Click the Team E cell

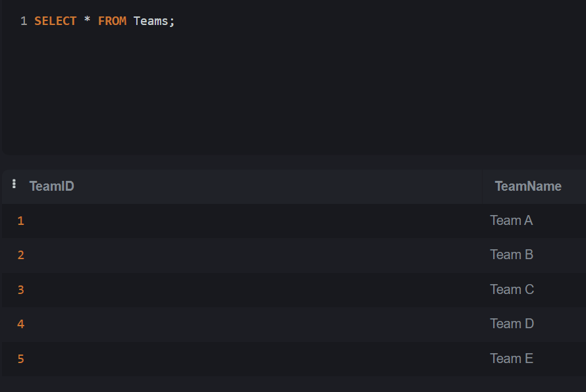tap(535, 358)
